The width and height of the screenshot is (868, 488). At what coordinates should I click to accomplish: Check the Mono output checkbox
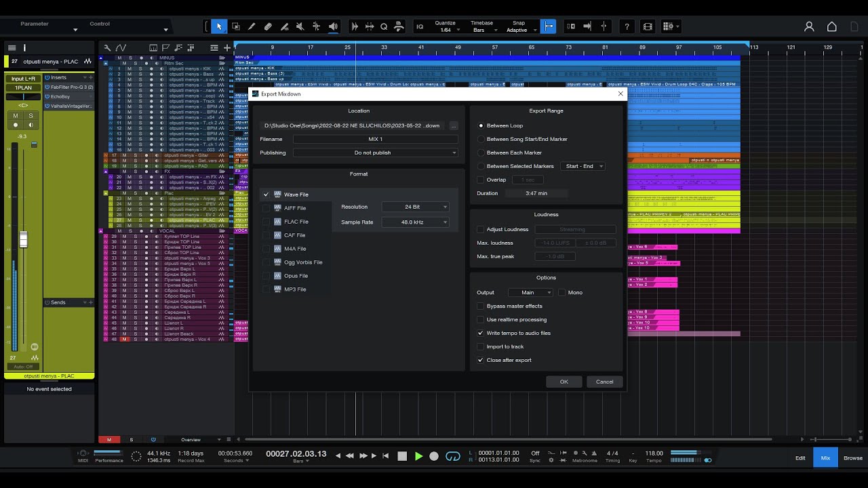coord(561,292)
